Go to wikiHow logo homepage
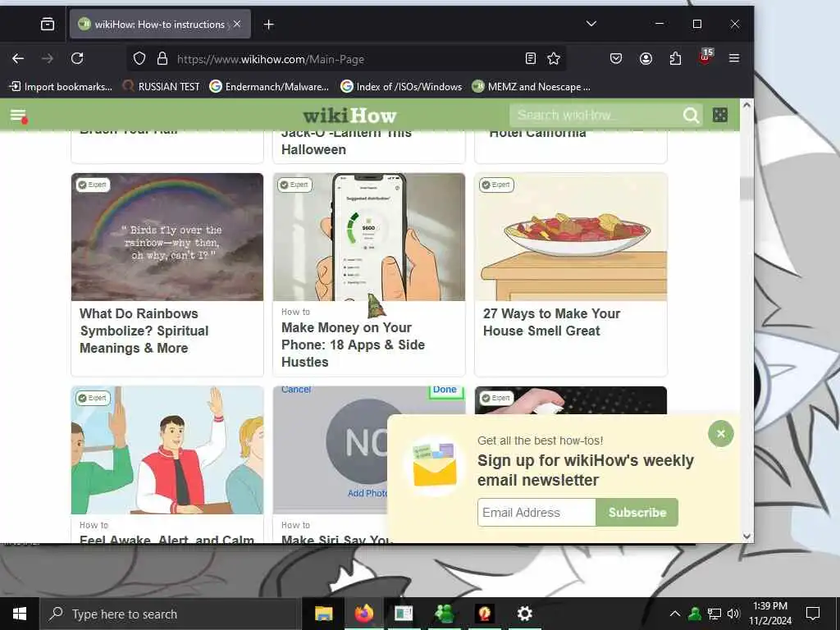The height and width of the screenshot is (630, 840). click(x=349, y=115)
